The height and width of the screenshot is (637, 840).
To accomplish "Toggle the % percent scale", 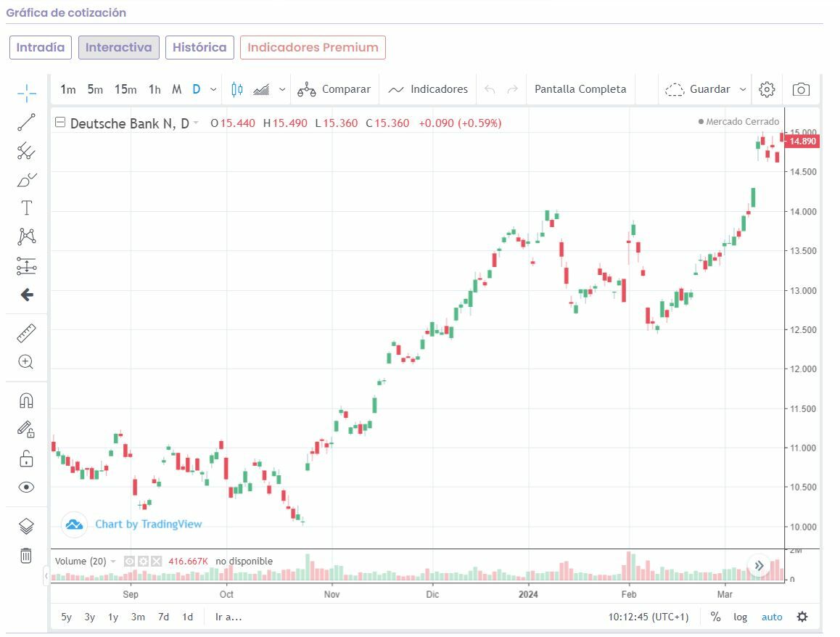I will tap(716, 617).
